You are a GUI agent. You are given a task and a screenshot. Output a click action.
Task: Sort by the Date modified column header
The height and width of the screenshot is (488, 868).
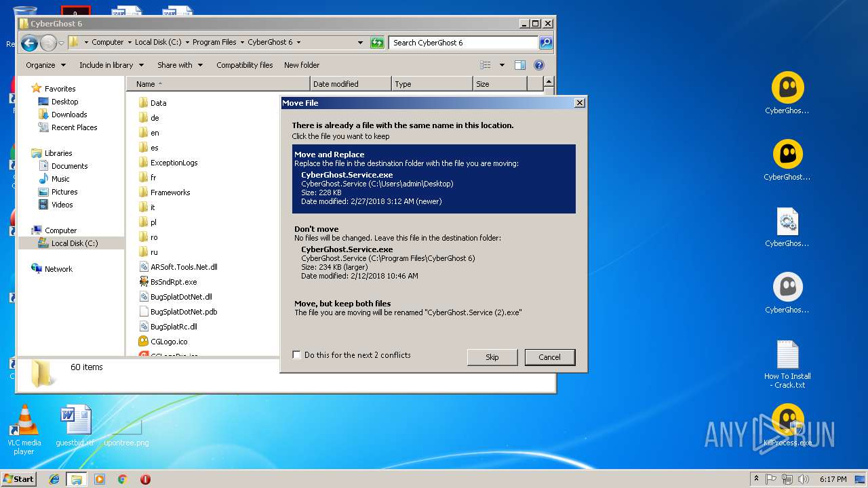(351, 84)
